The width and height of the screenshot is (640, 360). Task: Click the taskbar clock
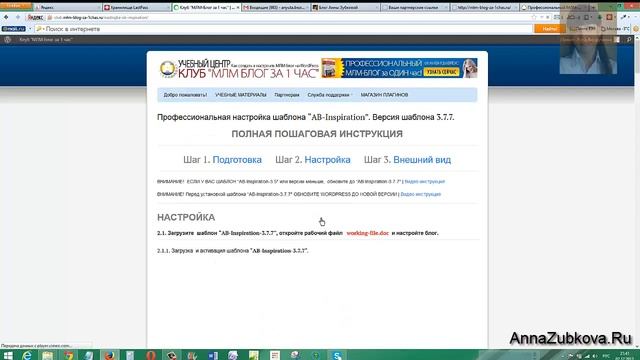625,356
